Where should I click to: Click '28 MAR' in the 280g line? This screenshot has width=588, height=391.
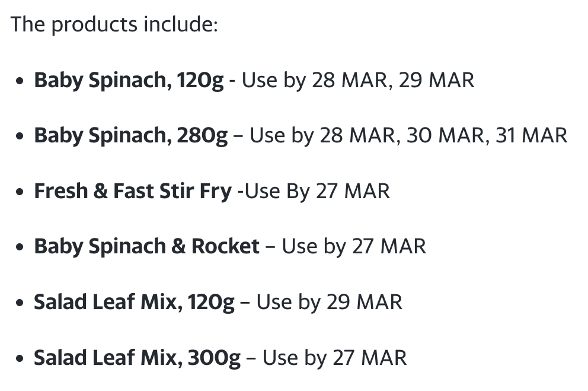click(357, 135)
